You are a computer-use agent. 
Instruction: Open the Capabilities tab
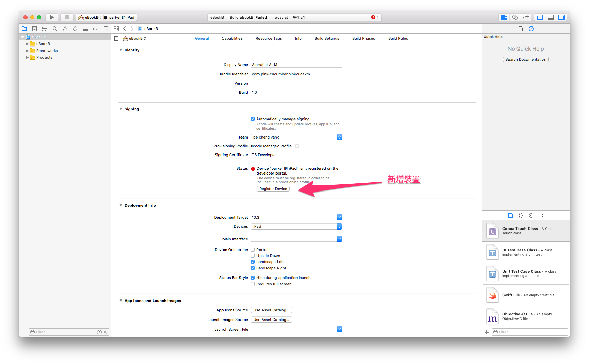pyautogui.click(x=232, y=38)
